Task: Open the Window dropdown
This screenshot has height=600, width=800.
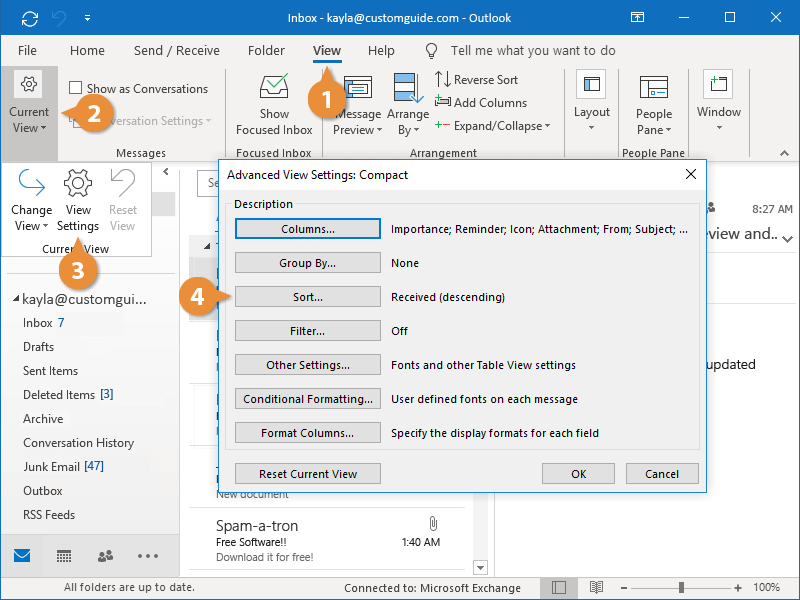Action: [718, 101]
